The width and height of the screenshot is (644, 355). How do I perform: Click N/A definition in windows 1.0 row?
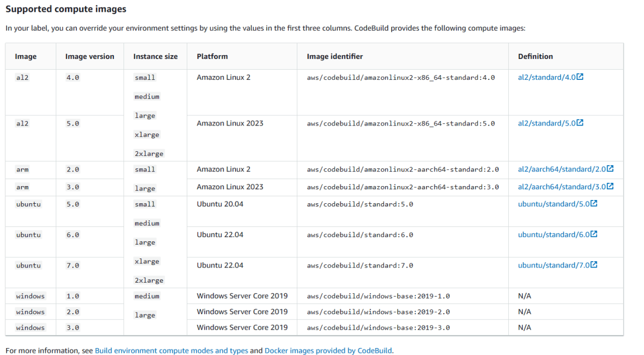point(524,295)
